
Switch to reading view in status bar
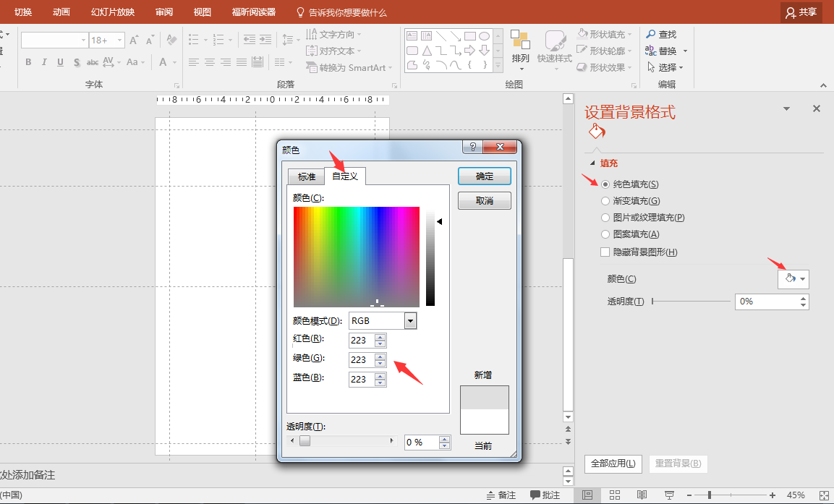point(642,495)
